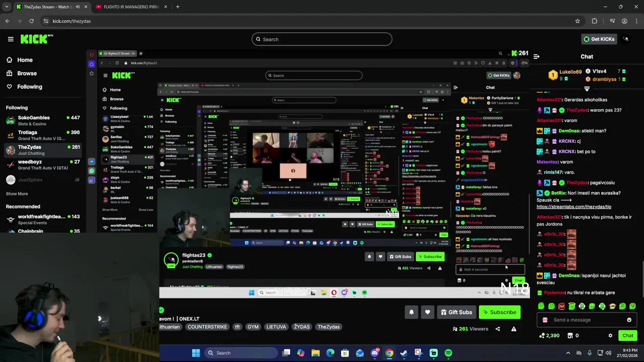Screen dimensions: 644x362
Task: Open Windows Start menu
Action: pyautogui.click(x=196, y=353)
